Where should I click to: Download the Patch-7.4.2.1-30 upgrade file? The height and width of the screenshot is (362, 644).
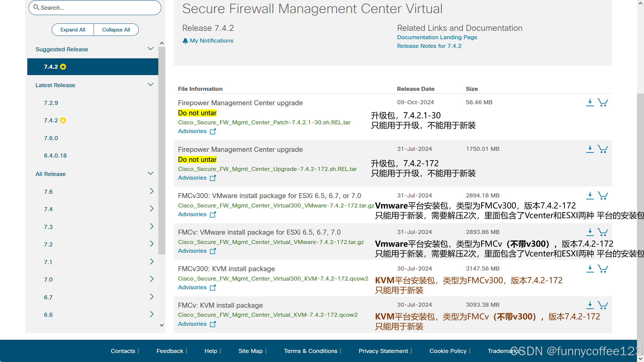point(590,102)
